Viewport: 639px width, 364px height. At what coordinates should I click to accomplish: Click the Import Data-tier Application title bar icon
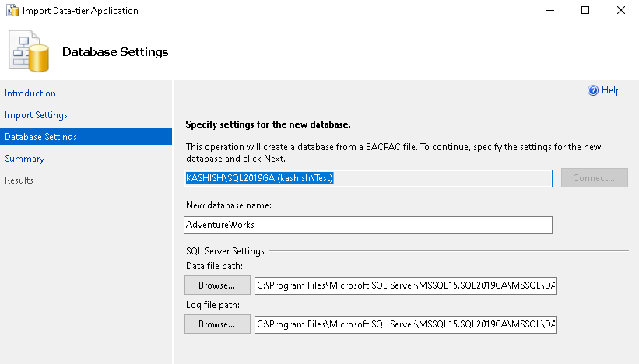click(x=12, y=11)
